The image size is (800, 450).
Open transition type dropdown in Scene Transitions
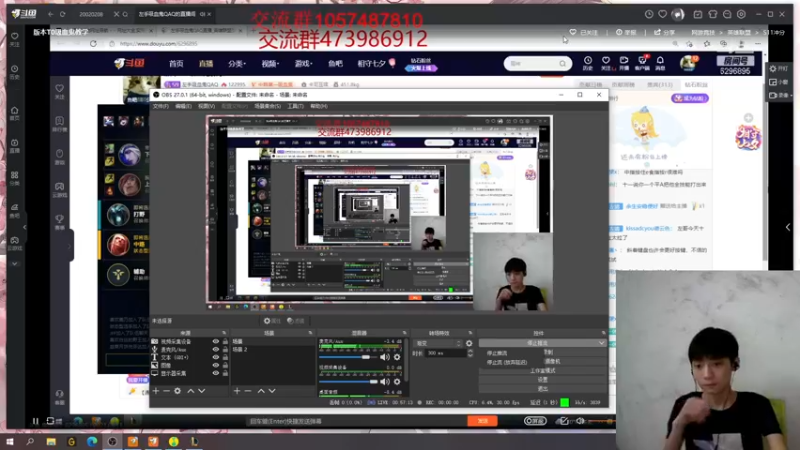click(438, 343)
